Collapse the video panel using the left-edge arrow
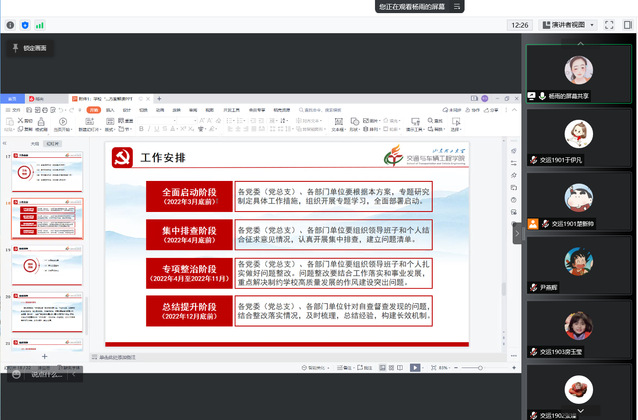The image size is (638, 420). (517, 230)
